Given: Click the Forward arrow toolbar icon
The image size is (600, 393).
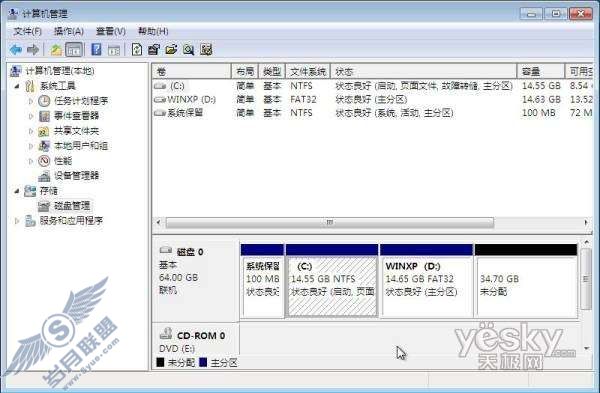Looking at the screenshot, I should pos(33,49).
